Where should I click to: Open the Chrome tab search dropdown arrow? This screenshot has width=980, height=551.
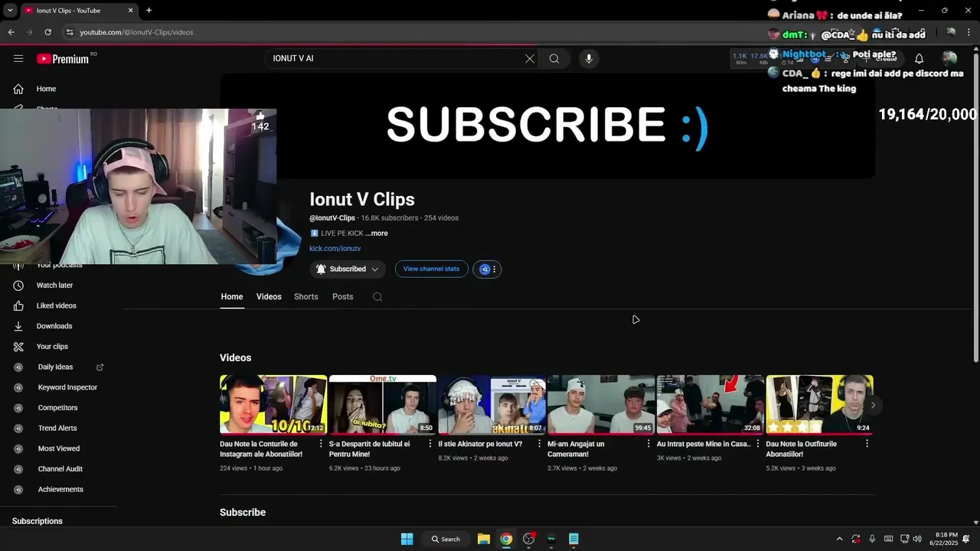coord(10,11)
